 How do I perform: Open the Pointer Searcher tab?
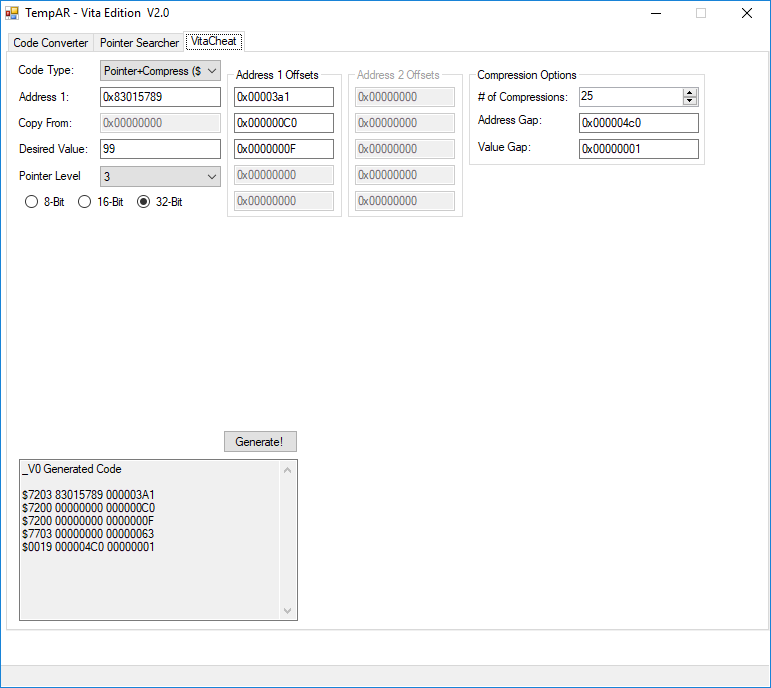[139, 43]
